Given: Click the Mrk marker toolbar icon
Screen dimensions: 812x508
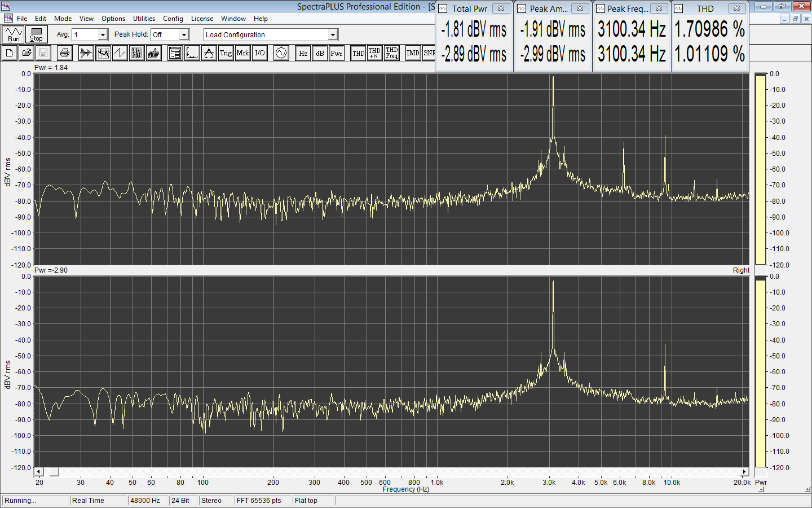Looking at the screenshot, I should [242, 53].
